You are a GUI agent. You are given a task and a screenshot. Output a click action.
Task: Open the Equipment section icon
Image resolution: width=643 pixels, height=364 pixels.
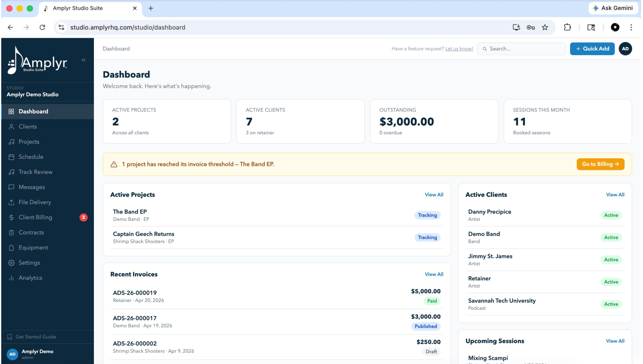coord(11,247)
